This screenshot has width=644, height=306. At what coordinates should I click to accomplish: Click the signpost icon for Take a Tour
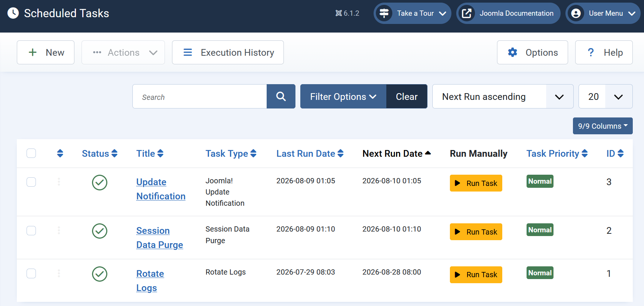(384, 13)
